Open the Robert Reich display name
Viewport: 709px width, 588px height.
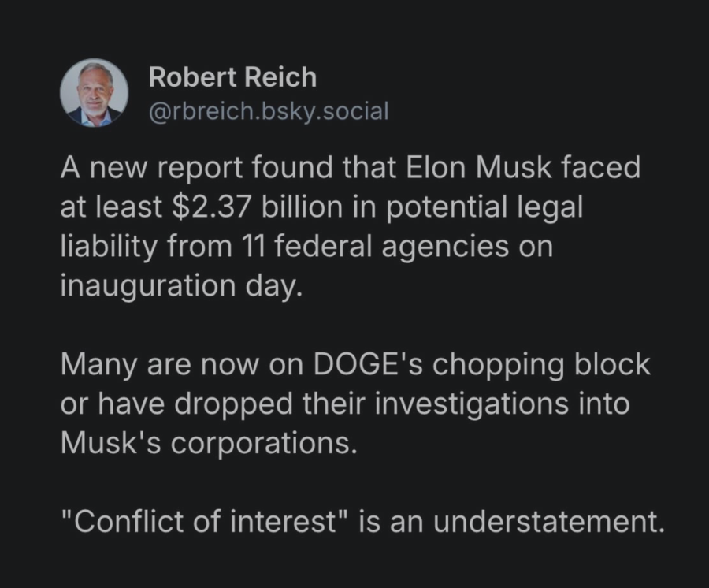coord(232,78)
